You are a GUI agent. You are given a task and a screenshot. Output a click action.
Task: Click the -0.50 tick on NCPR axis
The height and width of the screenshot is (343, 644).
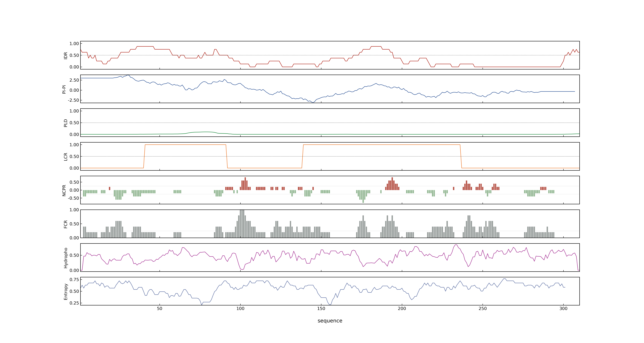pyautogui.click(x=73, y=198)
